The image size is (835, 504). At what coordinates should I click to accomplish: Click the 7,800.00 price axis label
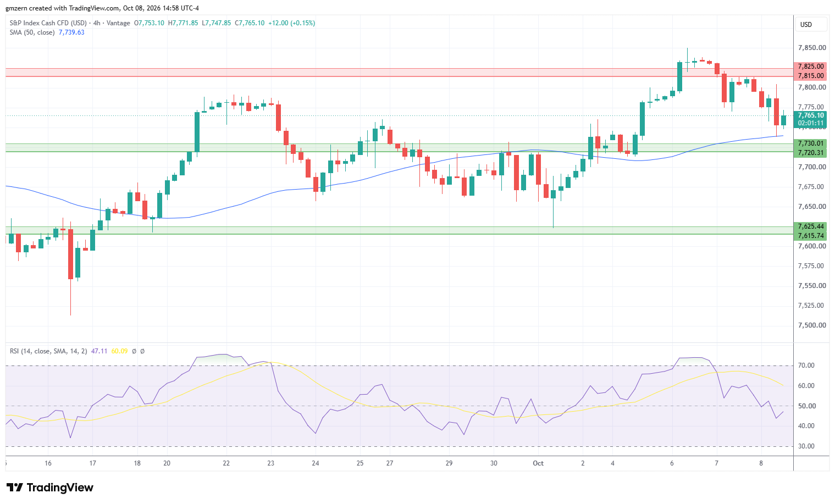(x=811, y=87)
